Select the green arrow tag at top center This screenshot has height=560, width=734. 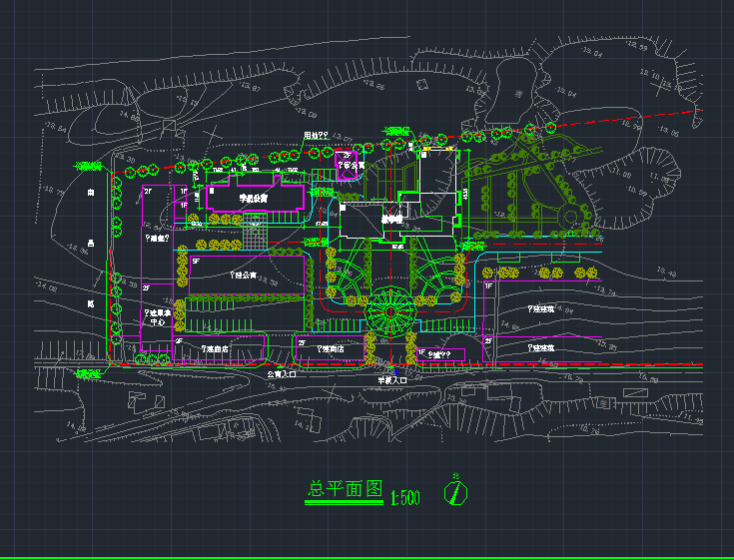[x=397, y=130]
